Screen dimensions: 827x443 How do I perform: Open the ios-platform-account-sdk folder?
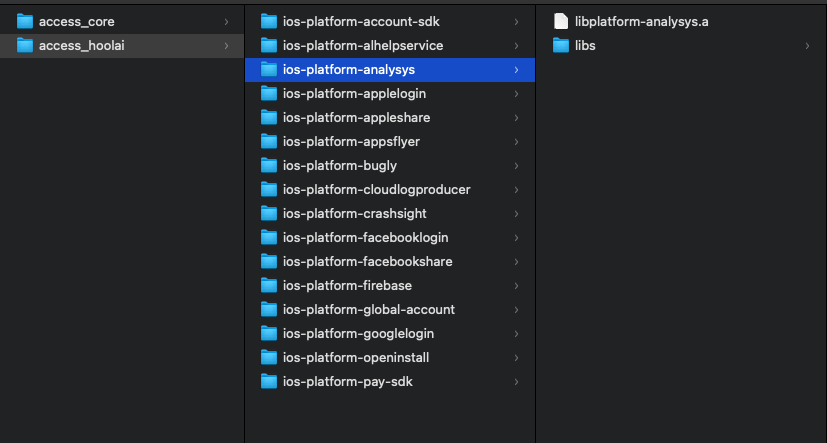click(x=390, y=22)
